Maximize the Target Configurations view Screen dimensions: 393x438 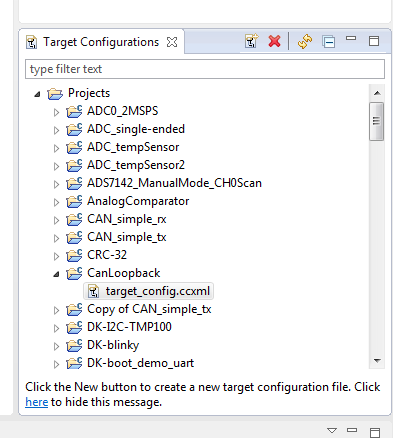tap(374, 41)
